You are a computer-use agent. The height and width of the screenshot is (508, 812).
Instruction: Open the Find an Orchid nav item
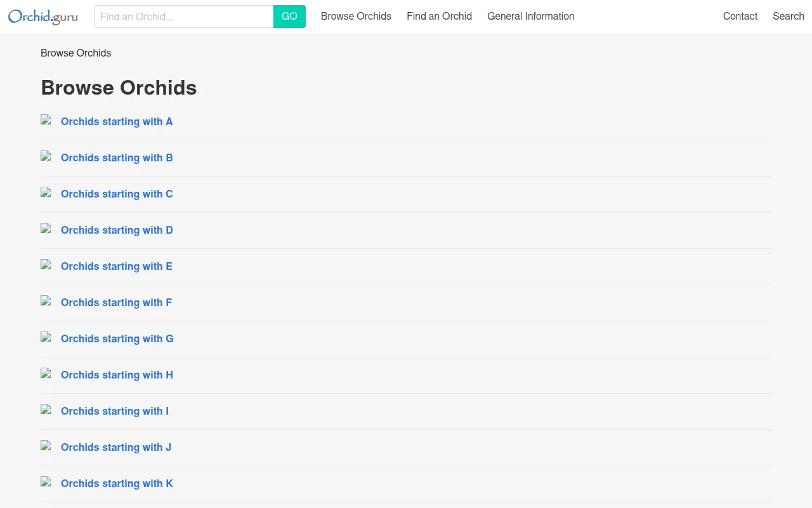click(x=439, y=17)
